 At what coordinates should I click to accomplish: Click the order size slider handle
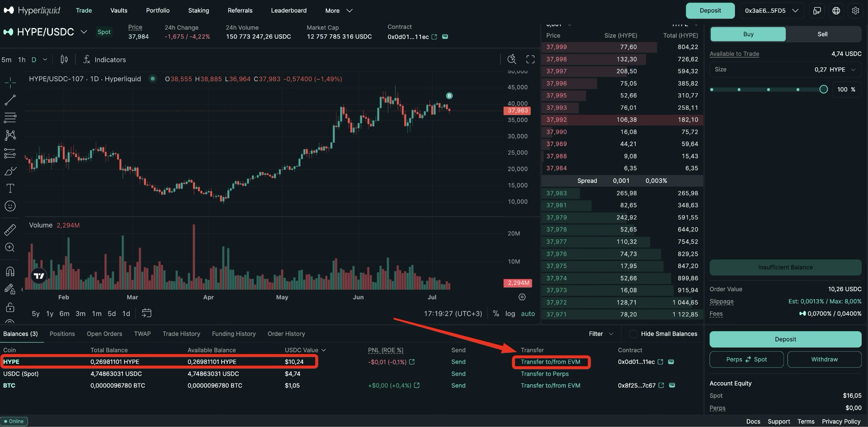click(x=823, y=89)
